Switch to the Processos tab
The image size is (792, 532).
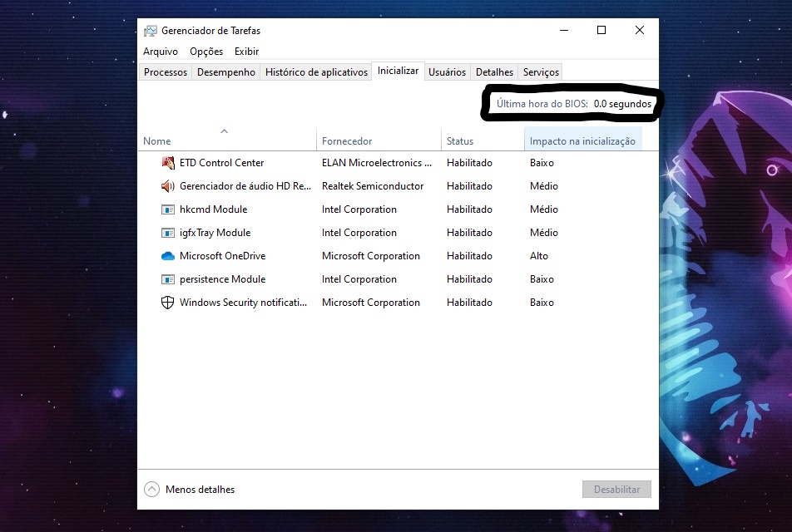166,72
